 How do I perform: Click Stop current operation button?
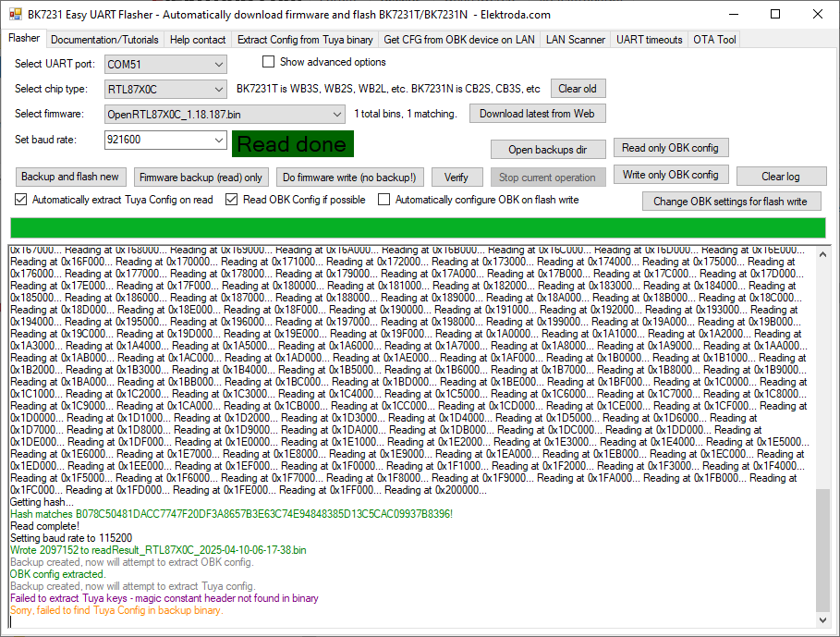[x=548, y=178]
